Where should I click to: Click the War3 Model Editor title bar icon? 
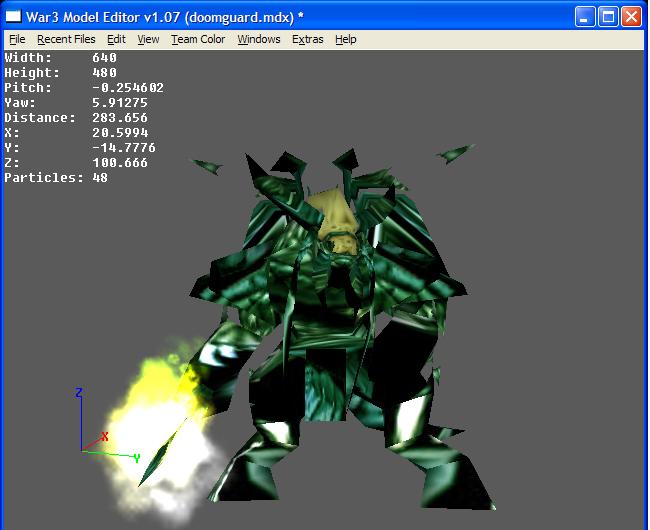pyautogui.click(x=13, y=16)
